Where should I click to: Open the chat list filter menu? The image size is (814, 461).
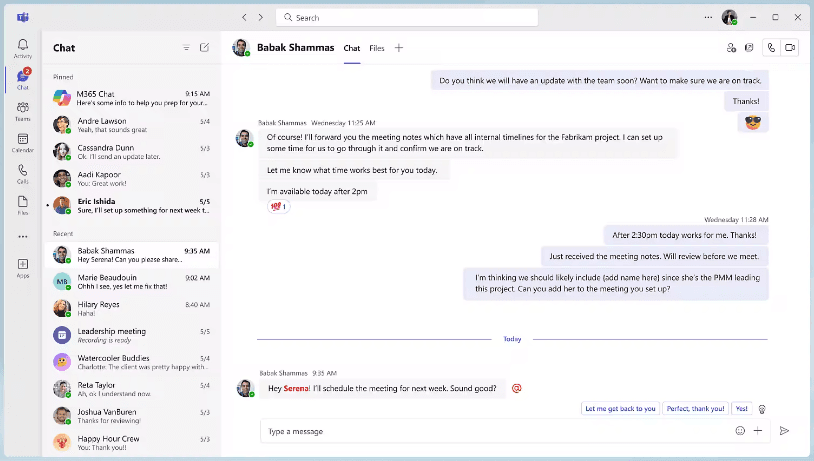(x=186, y=47)
